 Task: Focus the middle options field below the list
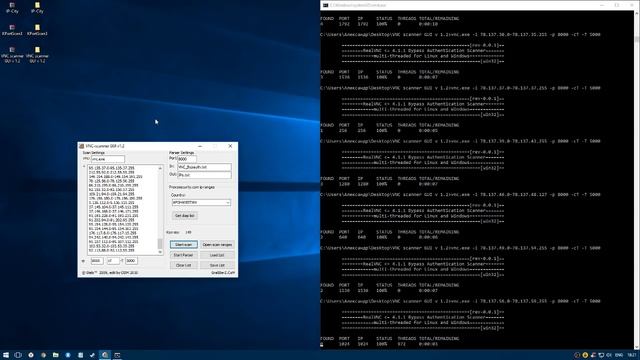pos(113,261)
